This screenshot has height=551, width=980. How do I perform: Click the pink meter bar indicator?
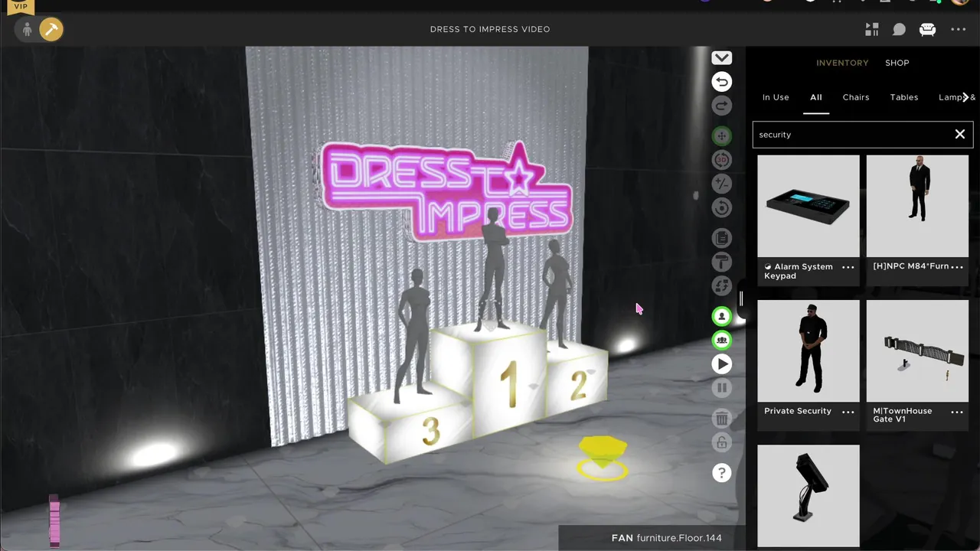[54, 520]
